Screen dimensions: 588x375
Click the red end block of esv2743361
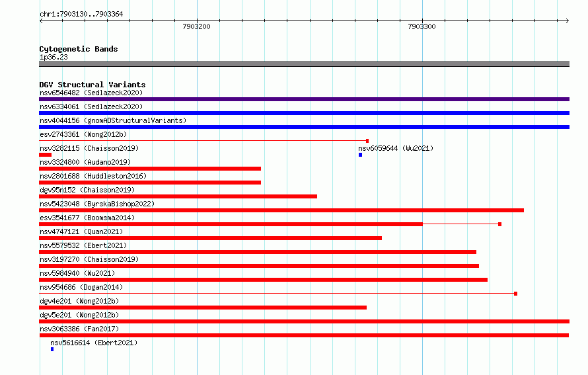(367, 141)
